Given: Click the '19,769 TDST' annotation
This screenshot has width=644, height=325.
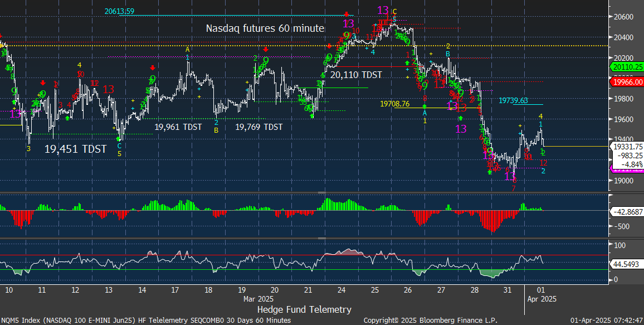Looking at the screenshot, I should tap(258, 127).
